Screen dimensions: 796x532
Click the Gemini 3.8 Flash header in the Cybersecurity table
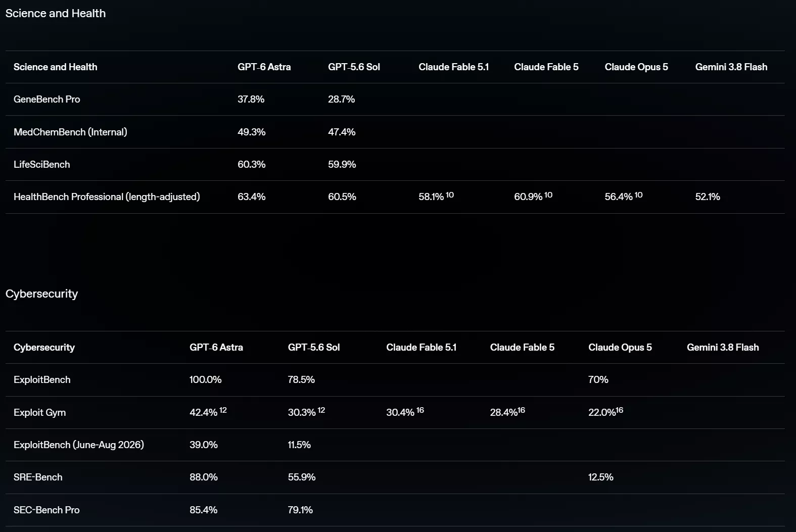coord(723,348)
